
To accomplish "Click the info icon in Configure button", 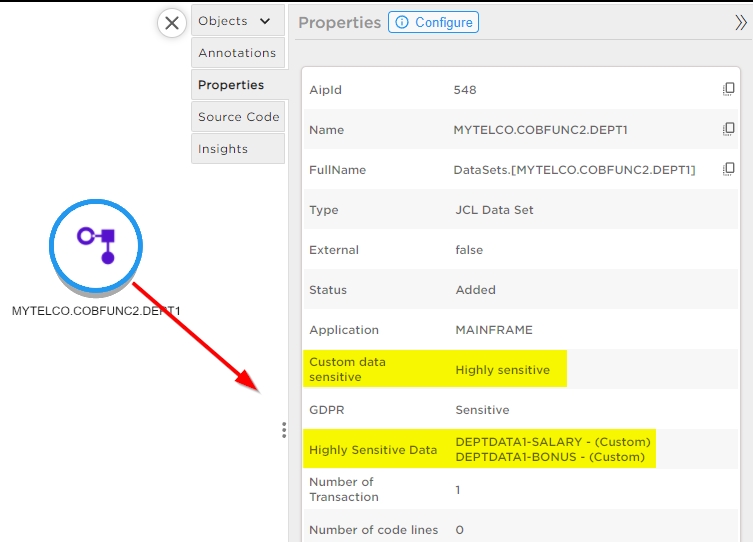I will click(402, 22).
